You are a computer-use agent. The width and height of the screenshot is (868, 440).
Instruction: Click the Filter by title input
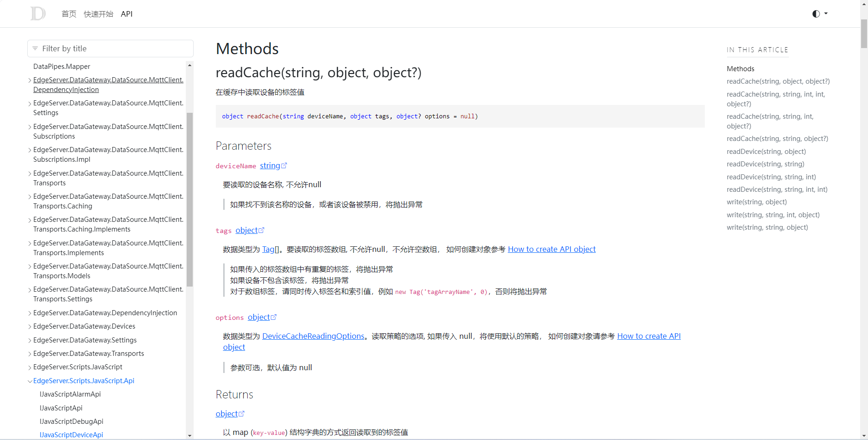[116, 49]
